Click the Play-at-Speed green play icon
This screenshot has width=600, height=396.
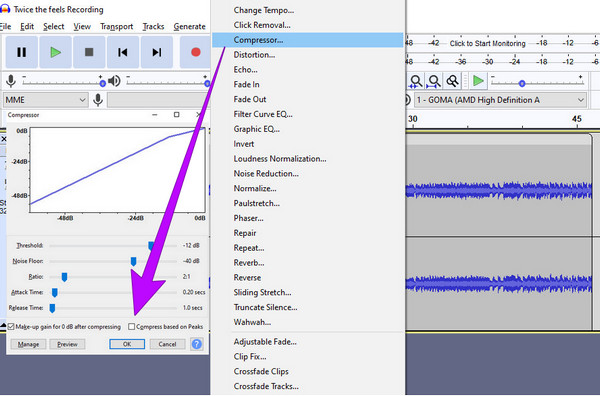click(478, 81)
